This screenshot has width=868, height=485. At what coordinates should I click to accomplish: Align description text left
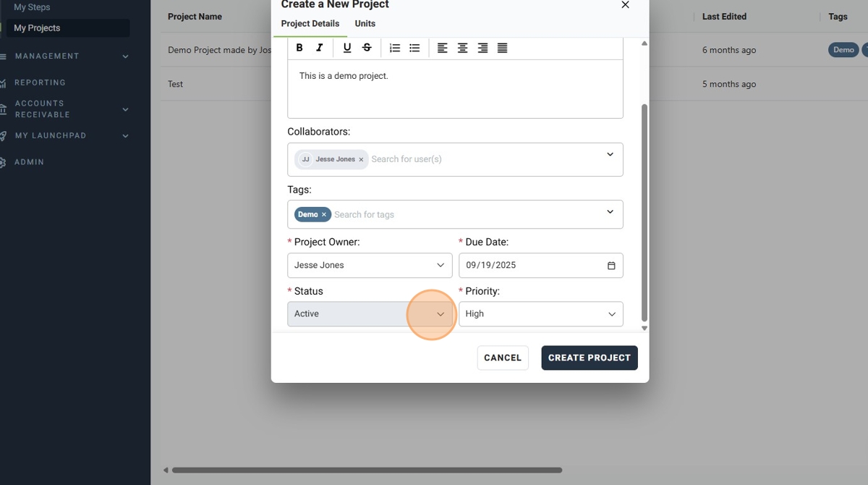coord(443,48)
